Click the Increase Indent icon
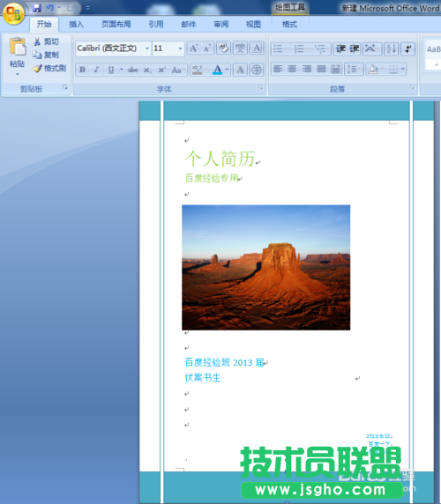441x504 pixels. pyautogui.click(x=355, y=48)
